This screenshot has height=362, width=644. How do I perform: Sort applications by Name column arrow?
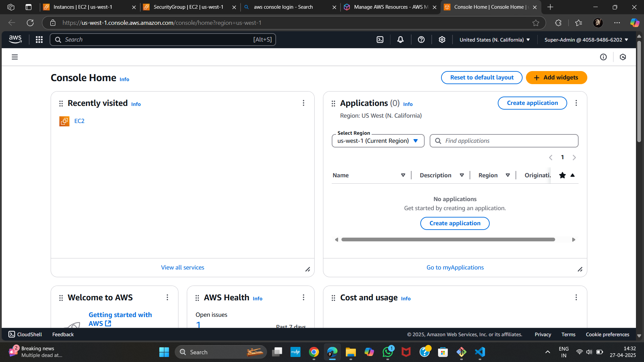(x=403, y=175)
